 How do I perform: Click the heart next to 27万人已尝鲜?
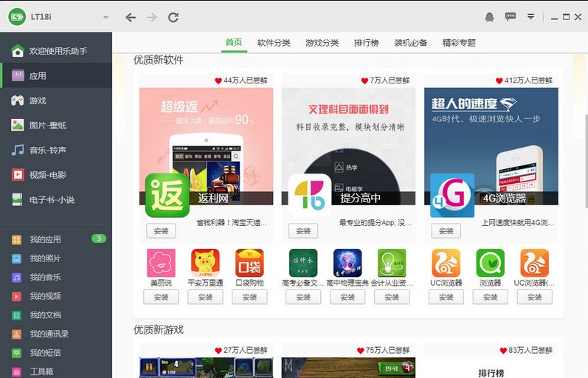pyautogui.click(x=218, y=350)
